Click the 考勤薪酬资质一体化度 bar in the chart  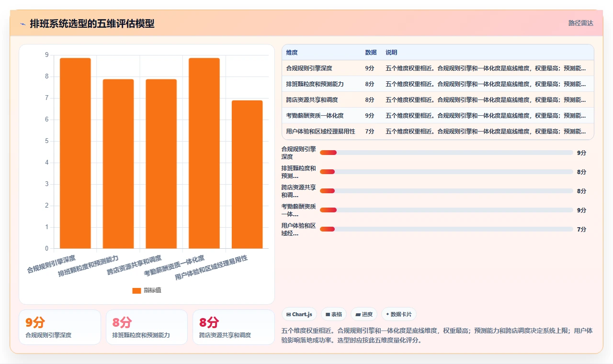(x=204, y=153)
